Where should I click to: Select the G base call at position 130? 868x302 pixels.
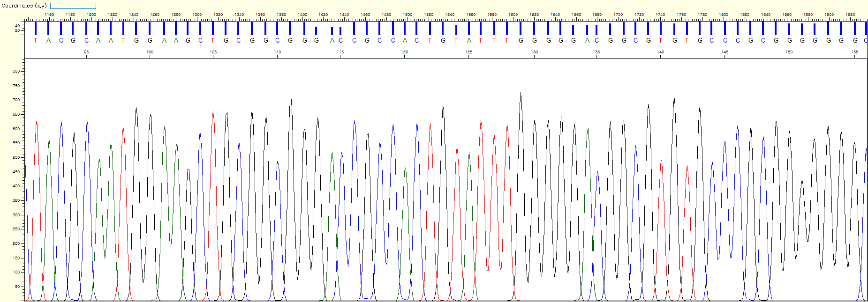(x=535, y=41)
